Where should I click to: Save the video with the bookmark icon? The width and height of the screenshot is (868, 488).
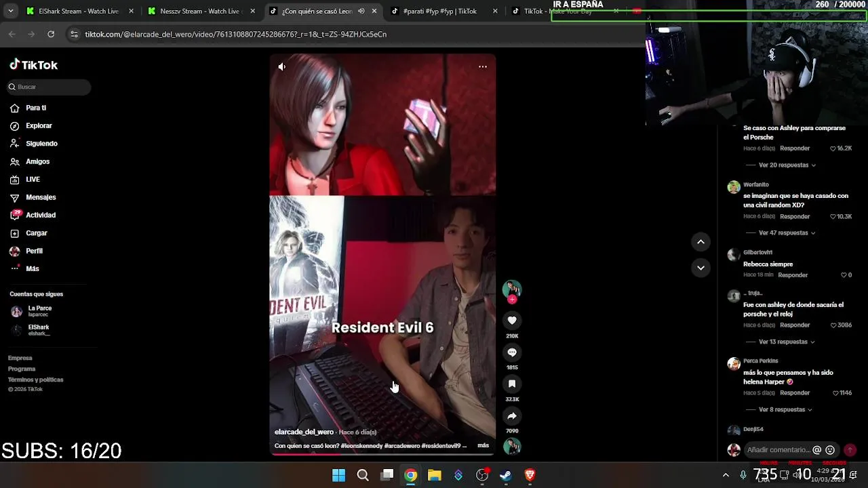[512, 384]
